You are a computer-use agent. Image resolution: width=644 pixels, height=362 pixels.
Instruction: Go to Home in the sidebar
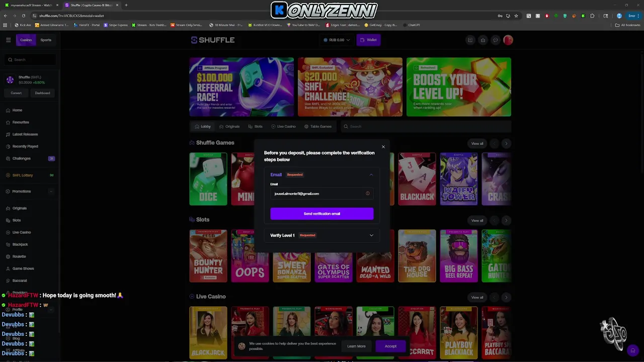(x=17, y=110)
